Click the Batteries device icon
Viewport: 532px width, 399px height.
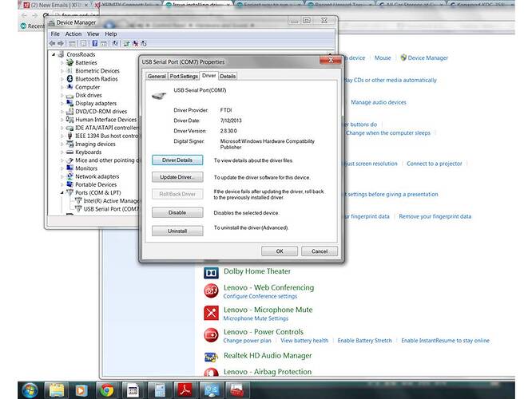coord(69,63)
